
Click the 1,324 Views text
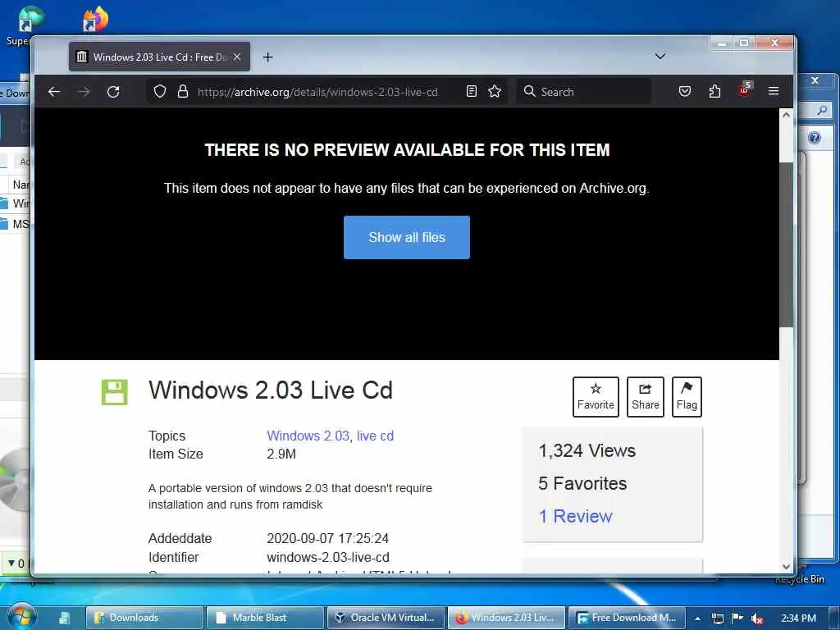point(587,450)
